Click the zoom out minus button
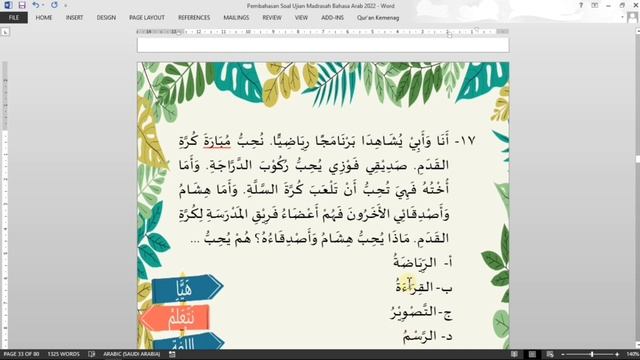 [x=563, y=354]
